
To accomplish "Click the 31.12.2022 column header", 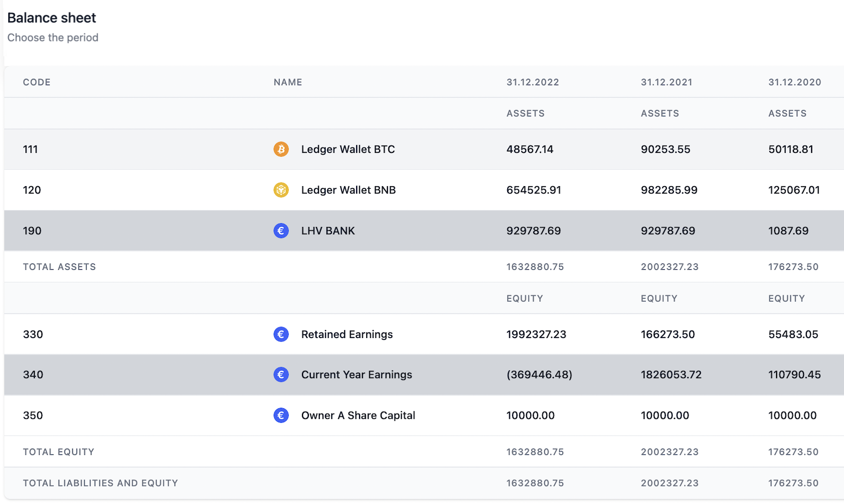I will click(x=533, y=82).
